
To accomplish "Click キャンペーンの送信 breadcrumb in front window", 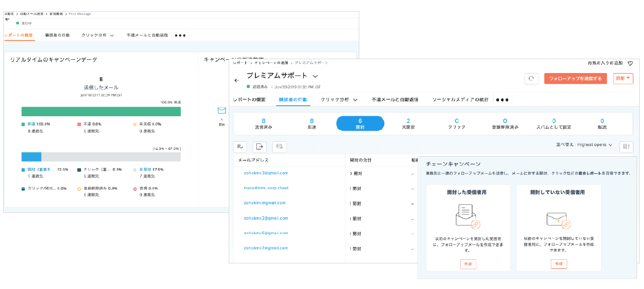I will (271, 63).
